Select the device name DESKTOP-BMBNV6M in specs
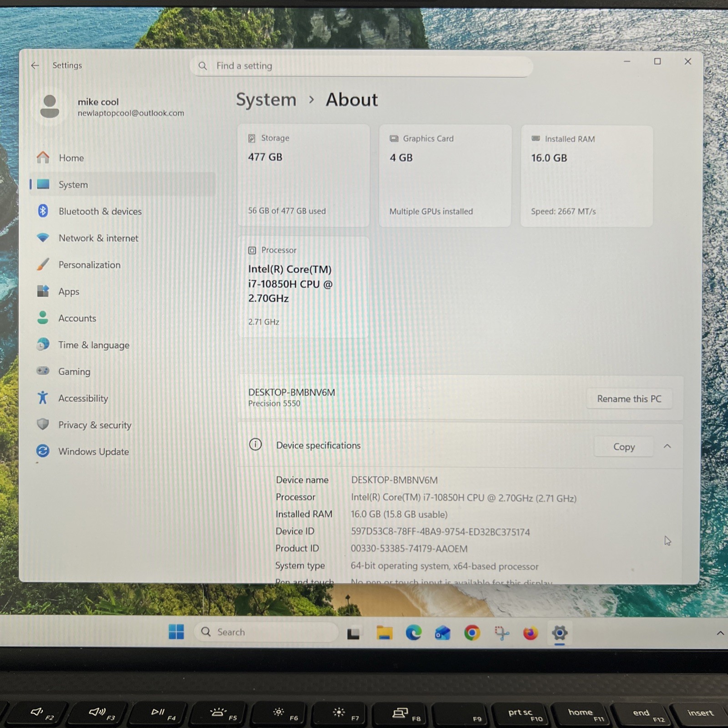 pyautogui.click(x=394, y=480)
